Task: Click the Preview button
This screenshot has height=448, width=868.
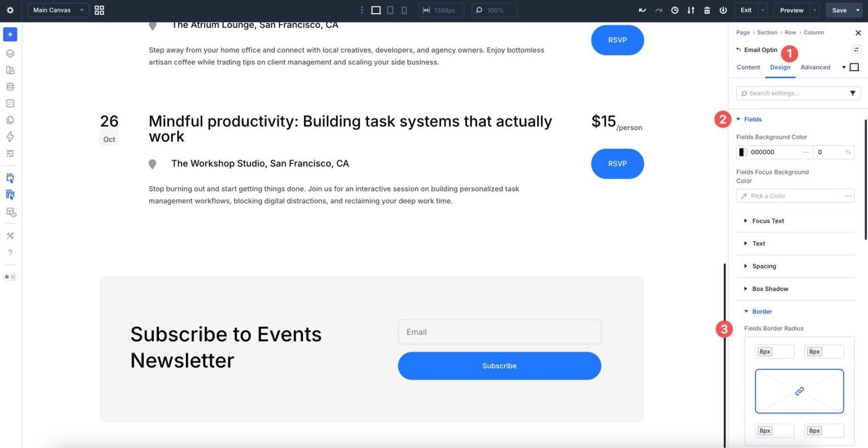Action: [x=792, y=10]
